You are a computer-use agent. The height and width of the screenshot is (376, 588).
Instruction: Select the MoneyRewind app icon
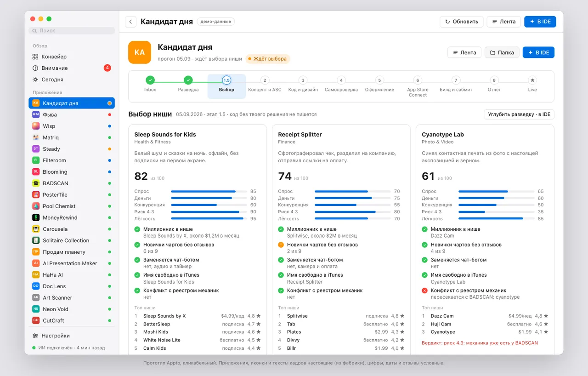pyautogui.click(x=36, y=218)
